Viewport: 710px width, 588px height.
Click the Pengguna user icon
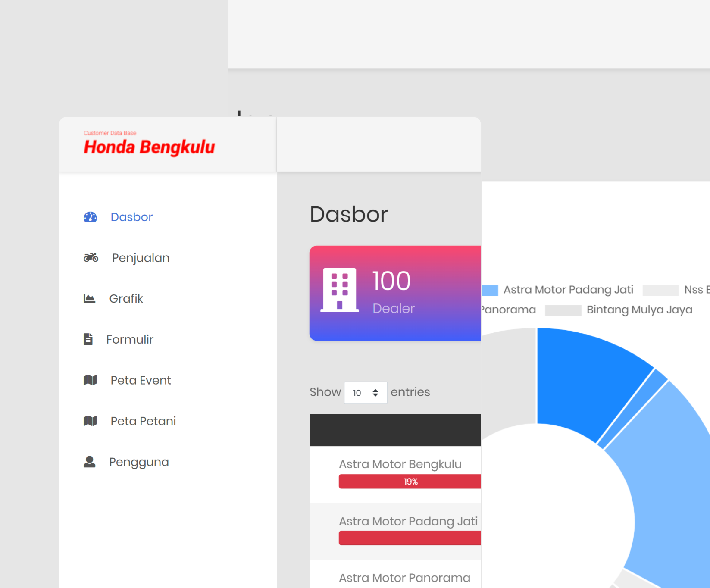coord(89,462)
